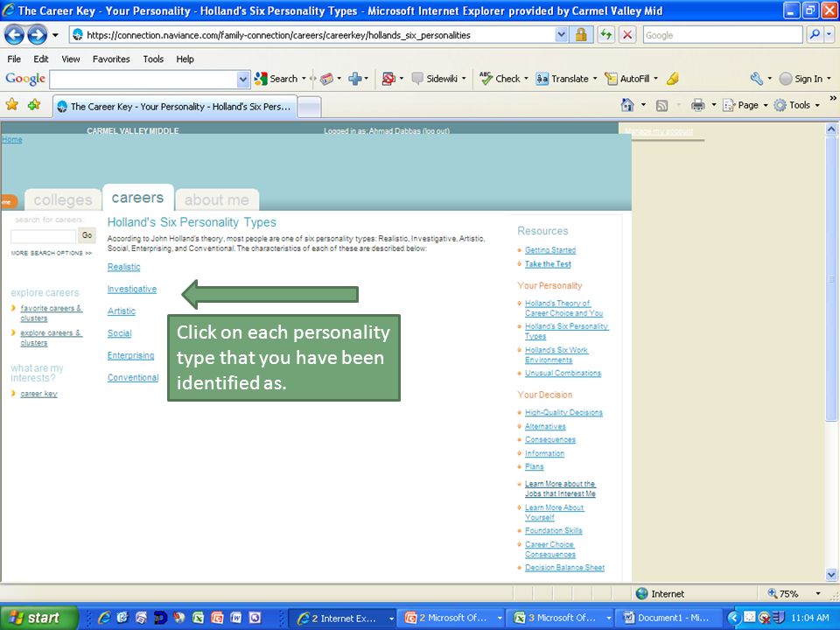
Task: Click the RSS feeds icon
Action: pyautogui.click(x=662, y=106)
